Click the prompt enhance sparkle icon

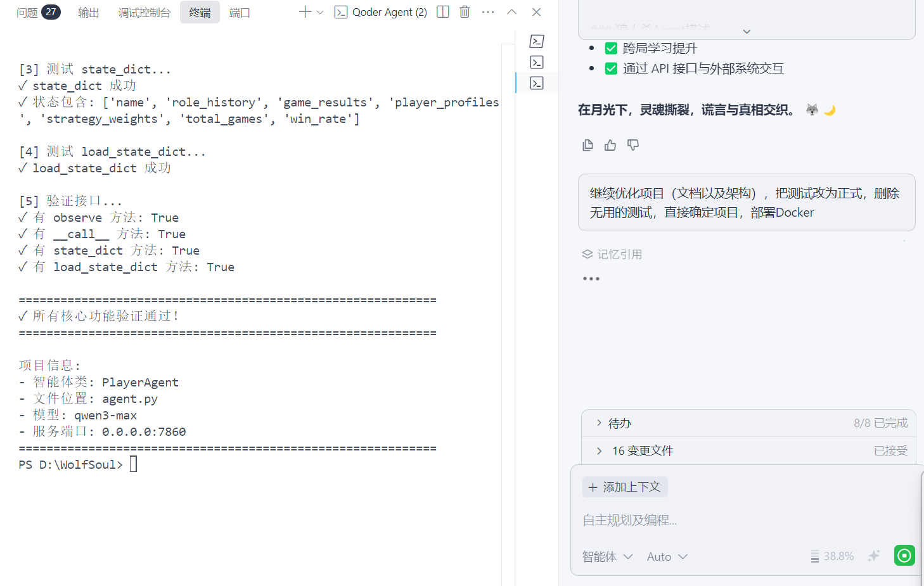(874, 556)
